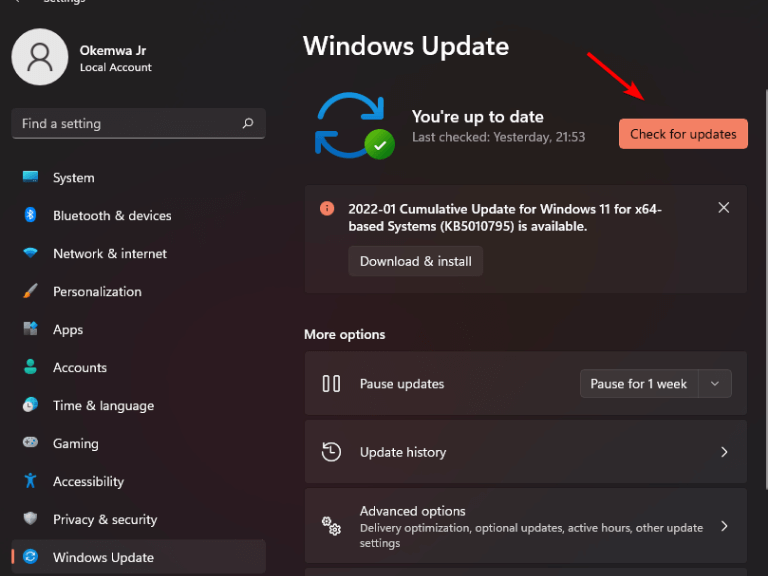Screen dimensions: 768x576
Task: Click the Time & language globe icon
Action: tap(30, 405)
